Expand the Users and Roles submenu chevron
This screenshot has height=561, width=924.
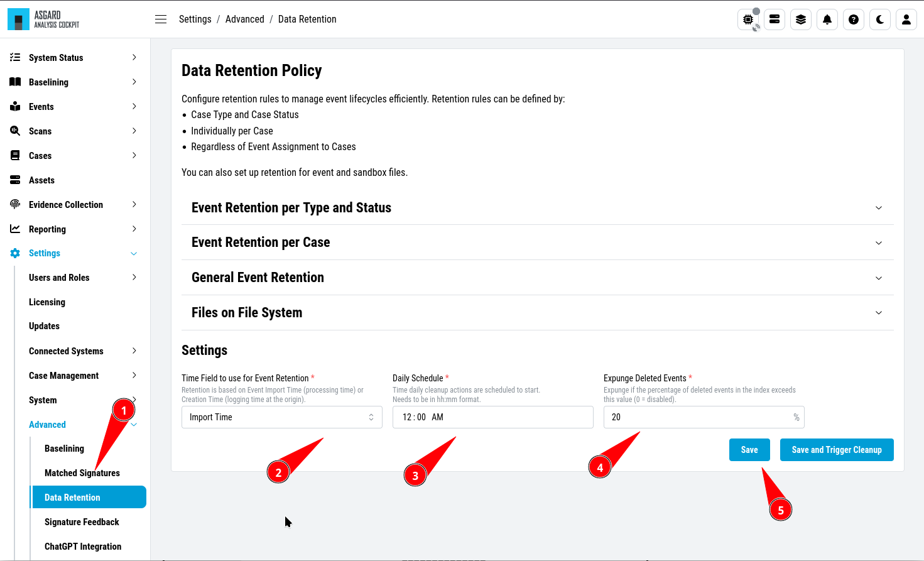tap(134, 277)
